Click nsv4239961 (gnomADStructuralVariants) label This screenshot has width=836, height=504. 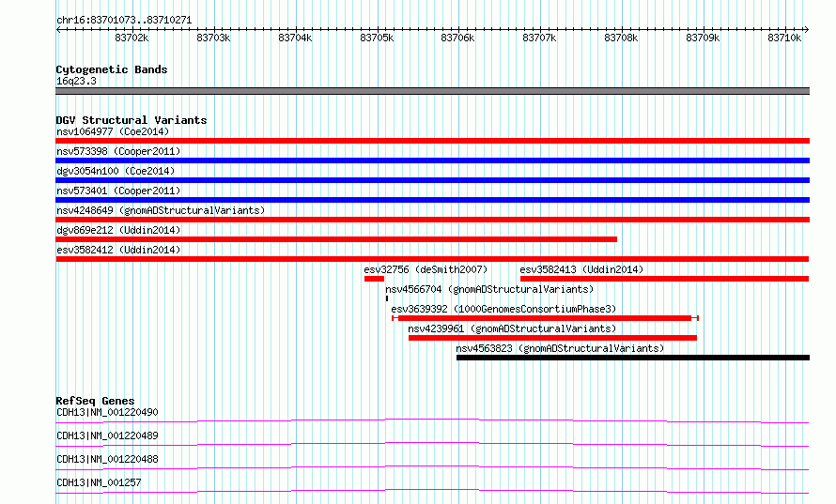point(512,328)
